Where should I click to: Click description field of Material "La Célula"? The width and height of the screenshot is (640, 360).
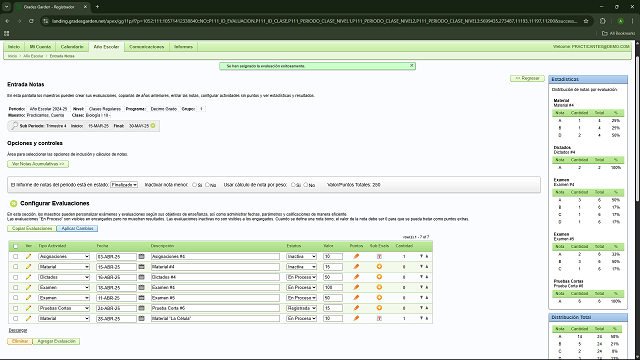(x=215, y=318)
